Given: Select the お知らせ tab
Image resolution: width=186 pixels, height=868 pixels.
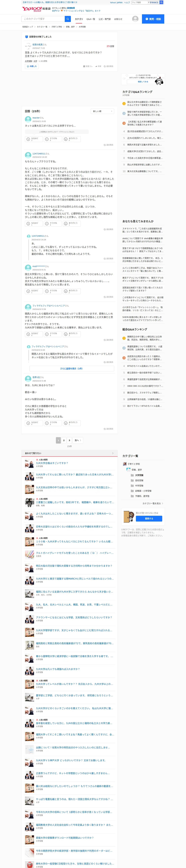Looking at the screenshot, I should 118,19.
